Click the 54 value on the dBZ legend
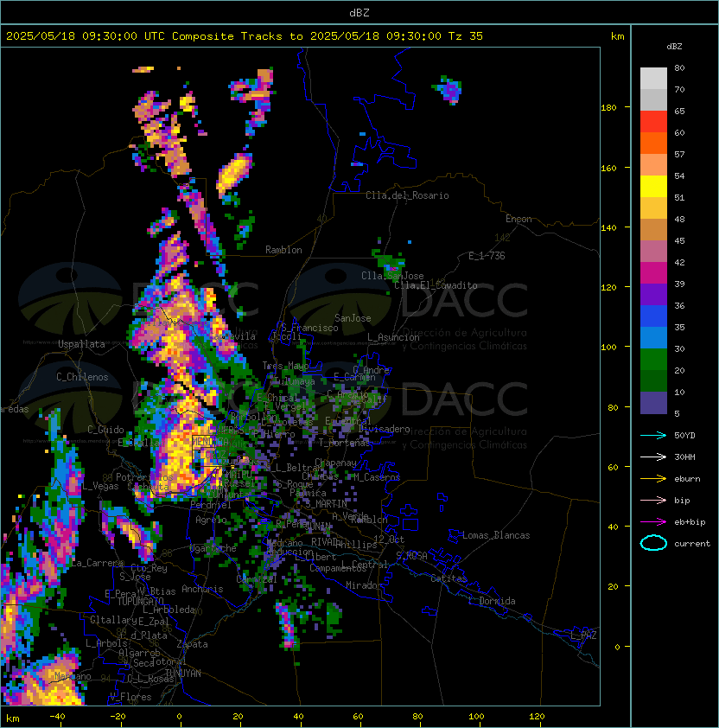The width and height of the screenshot is (719, 728). (x=679, y=176)
